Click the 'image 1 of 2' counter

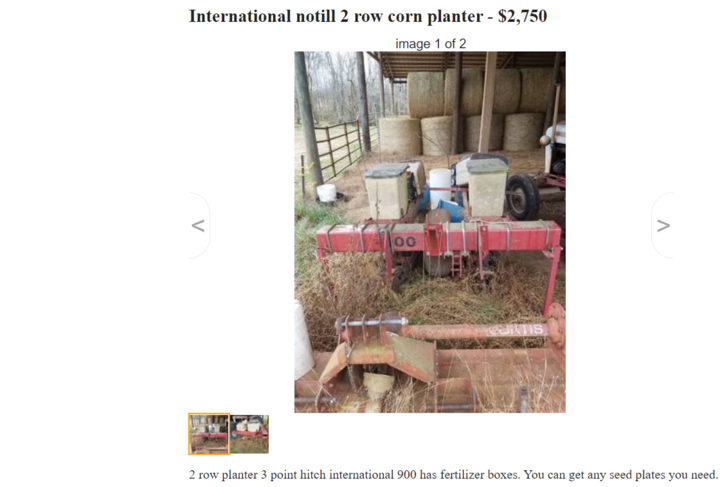pyautogui.click(x=430, y=44)
